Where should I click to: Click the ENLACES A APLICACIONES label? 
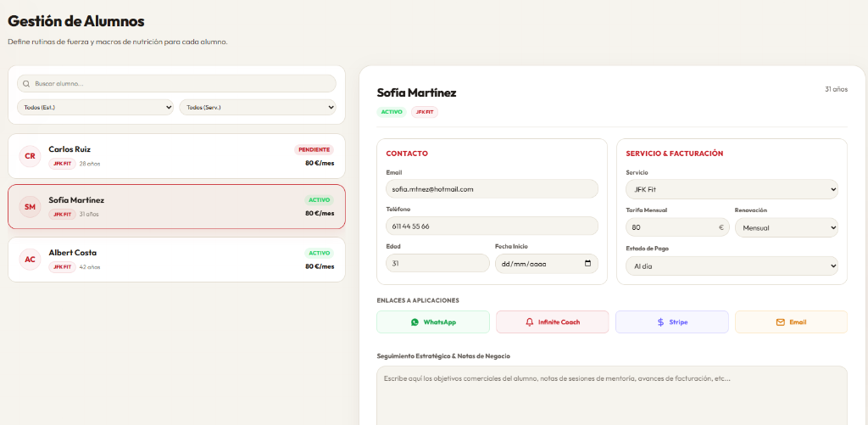418,300
